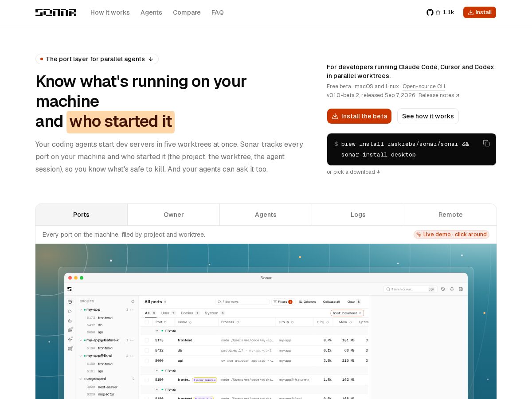The image size is (532, 399).
Task: Open the Agents nav link in the header
Action: (151, 12)
